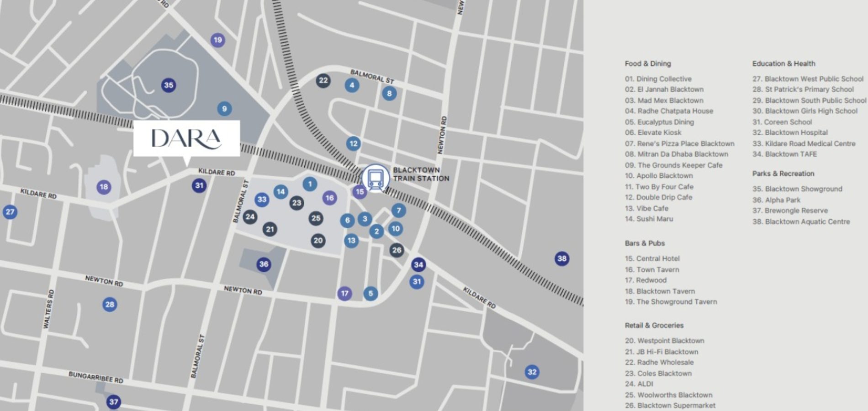Click legend entry '14. Sushi Maru'
Image resolution: width=868 pixels, height=411 pixels.
[x=649, y=219]
